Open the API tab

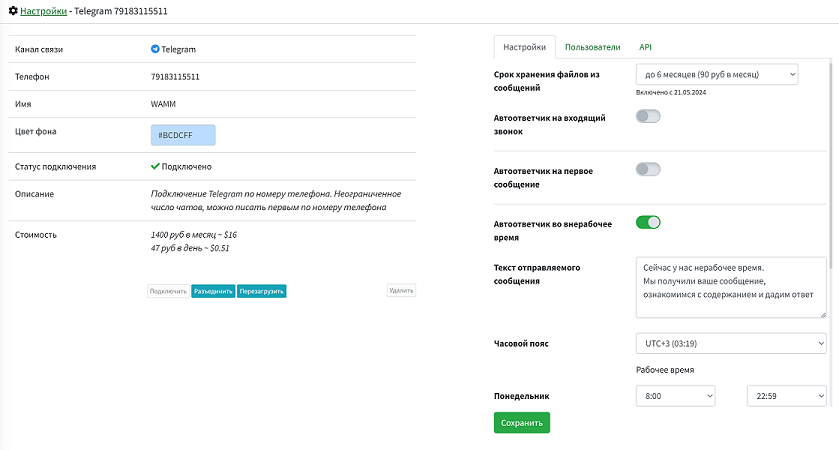[645, 47]
